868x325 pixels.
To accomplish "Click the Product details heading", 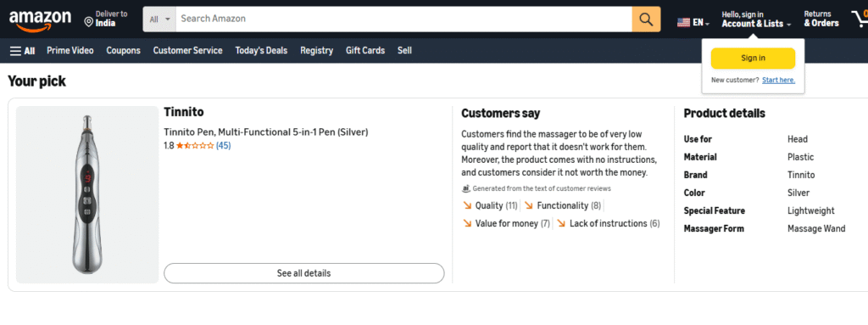I will [724, 114].
